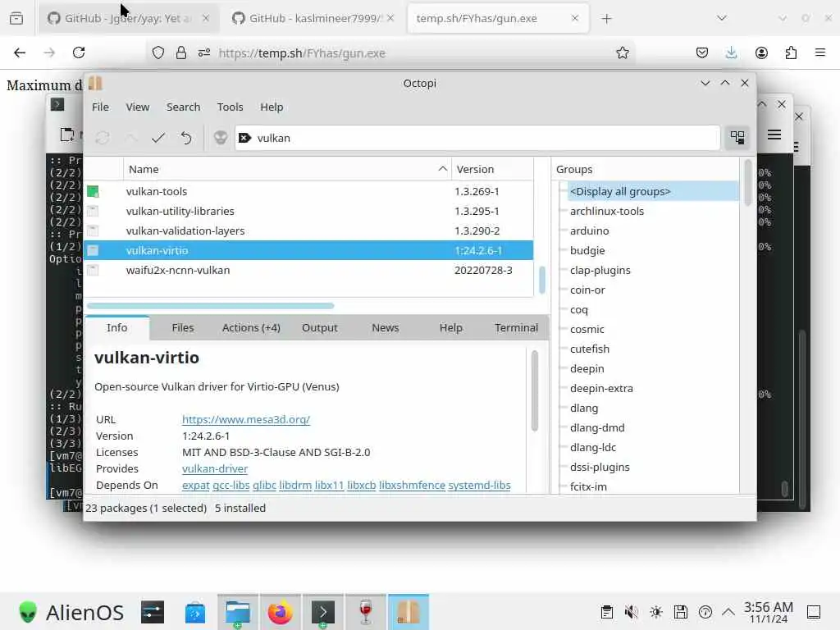Bookmark this page with the star icon
840x630 pixels.
(x=622, y=52)
